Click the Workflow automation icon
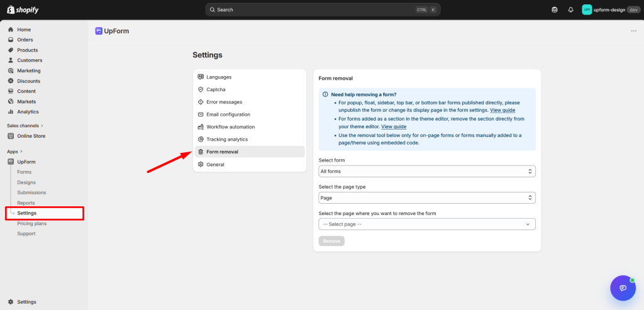Screen dimensions: 644x310 pos(201,127)
